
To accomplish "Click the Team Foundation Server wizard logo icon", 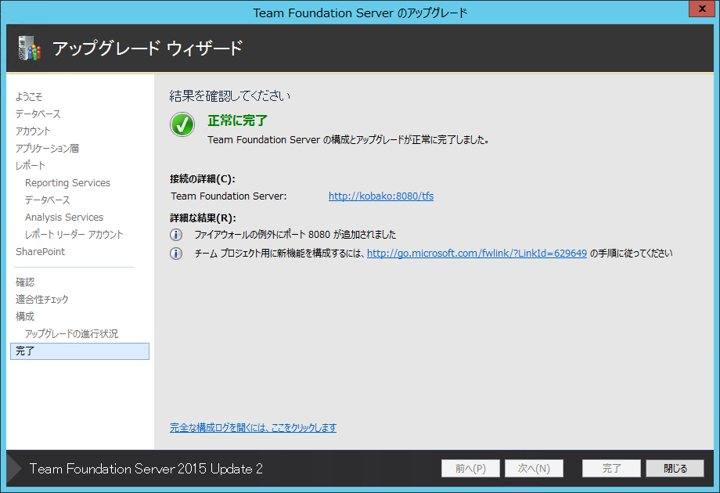I will [29, 48].
